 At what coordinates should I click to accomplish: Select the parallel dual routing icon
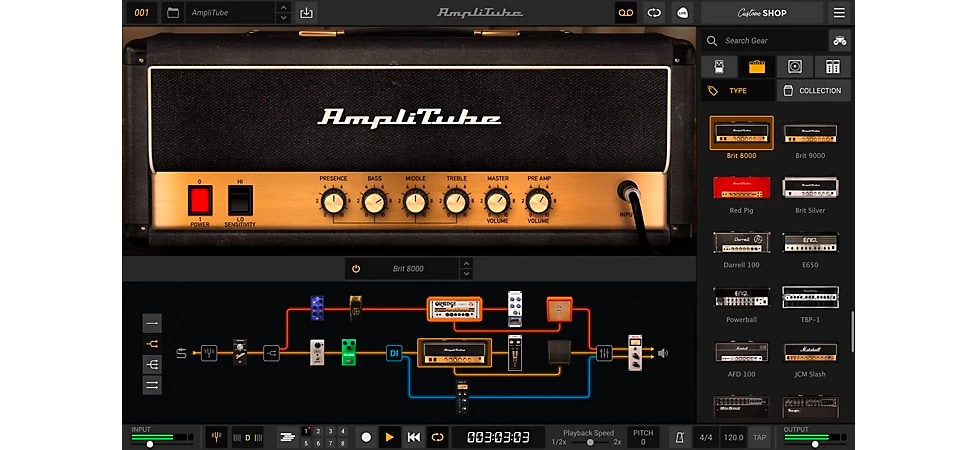point(152,385)
